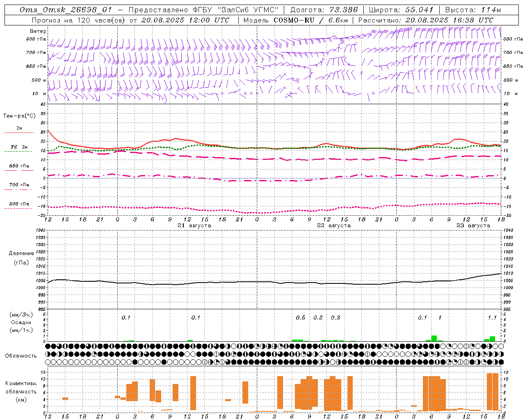The width and height of the screenshot is (525, 420).
Task: Click the (мм/3ч.) precipitation unit label
Action: 21,315
